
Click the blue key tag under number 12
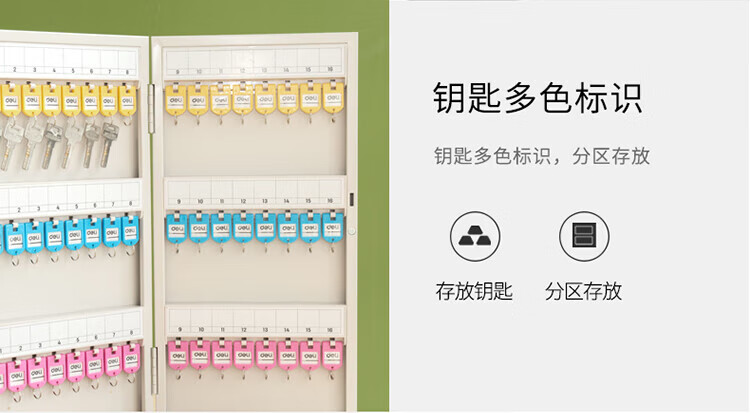click(x=243, y=228)
